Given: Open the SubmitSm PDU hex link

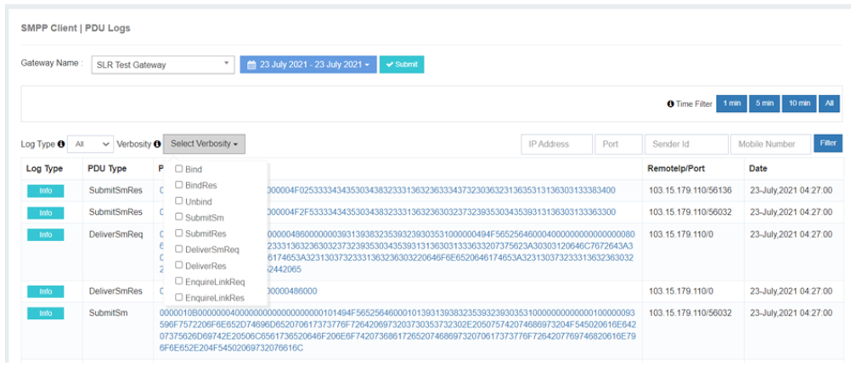Looking at the screenshot, I should [x=397, y=330].
